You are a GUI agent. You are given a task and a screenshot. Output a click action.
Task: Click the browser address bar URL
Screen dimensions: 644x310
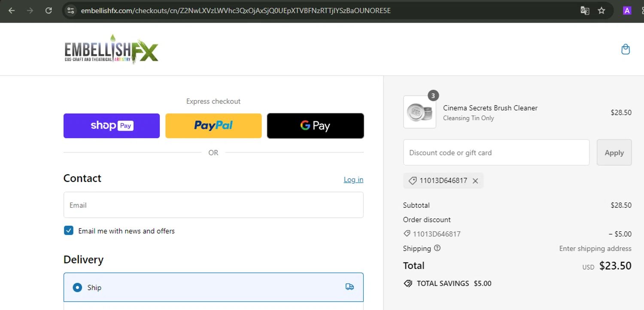[236, 11]
